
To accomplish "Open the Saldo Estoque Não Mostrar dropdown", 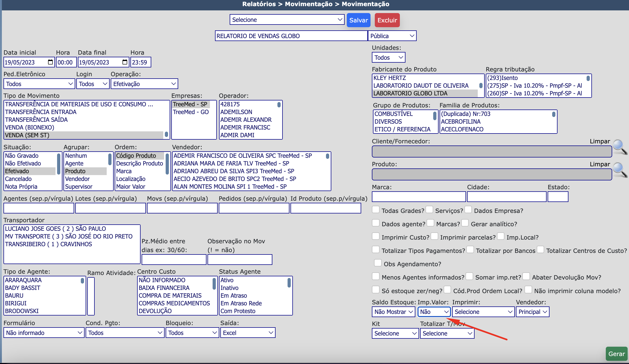I will click(x=393, y=312).
